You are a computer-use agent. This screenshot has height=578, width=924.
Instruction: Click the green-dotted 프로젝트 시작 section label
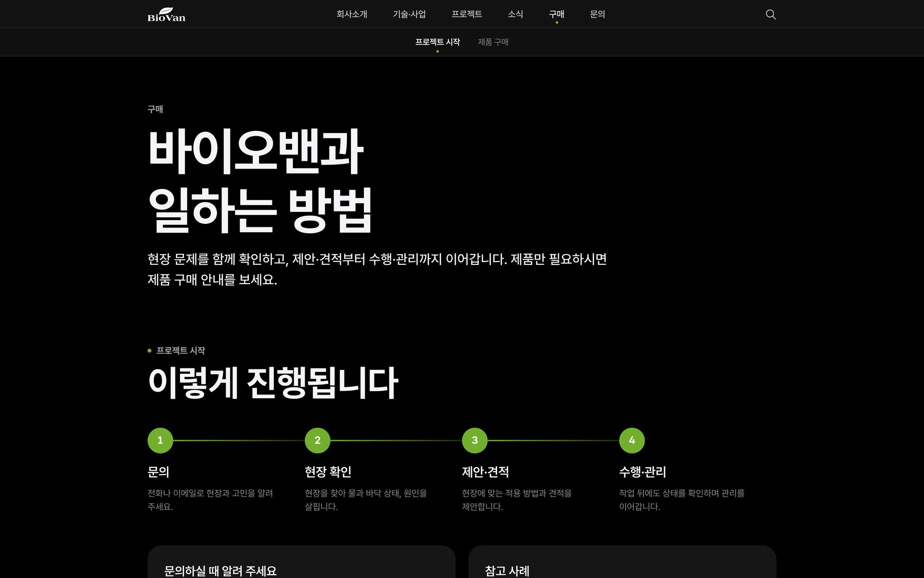tap(177, 351)
